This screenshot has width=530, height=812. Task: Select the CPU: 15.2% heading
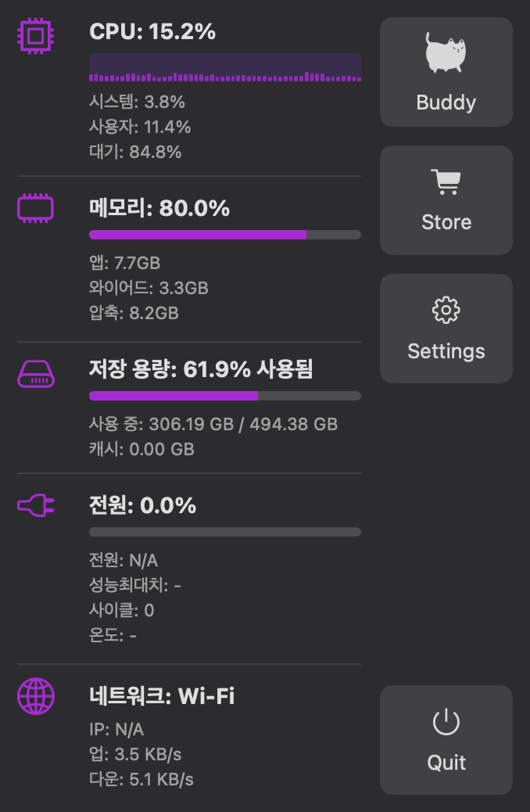pyautogui.click(x=152, y=32)
